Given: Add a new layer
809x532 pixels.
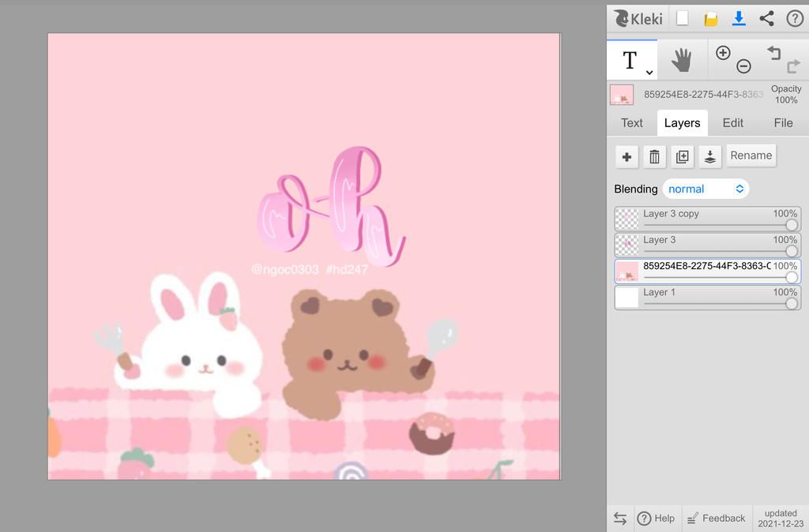Looking at the screenshot, I should click(627, 157).
